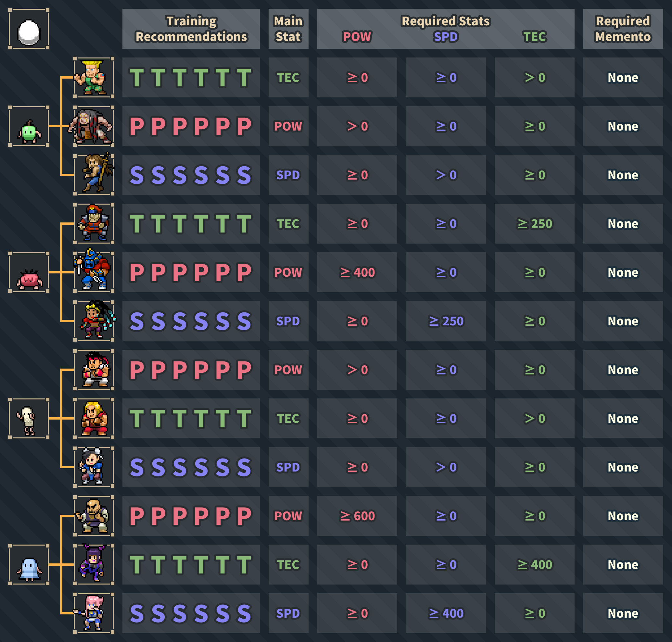Click the pink-haired fighter portrait
This screenshot has width=672, height=642.
point(94,613)
